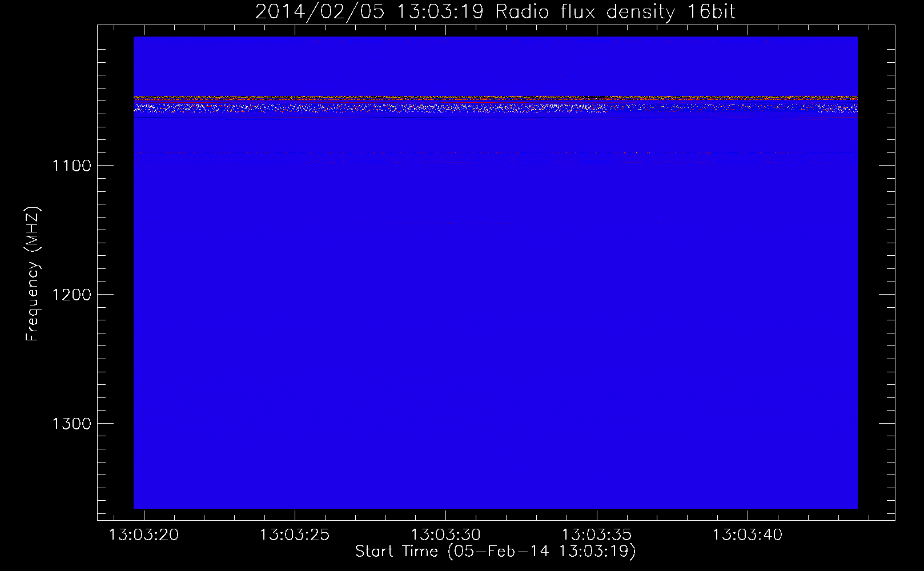The width and height of the screenshot is (924, 571).
Task: Click the 'Frequency (MHZ)' y-axis label
Action: [x=33, y=274]
